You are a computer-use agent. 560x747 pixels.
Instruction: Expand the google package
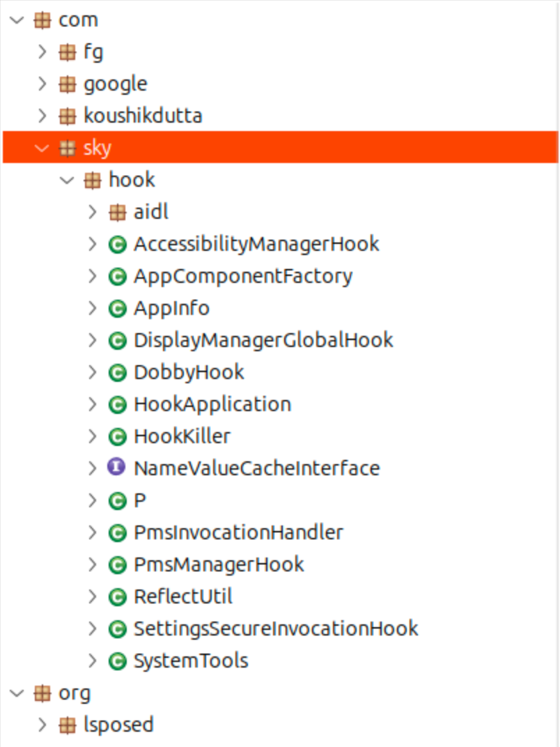pos(41,84)
